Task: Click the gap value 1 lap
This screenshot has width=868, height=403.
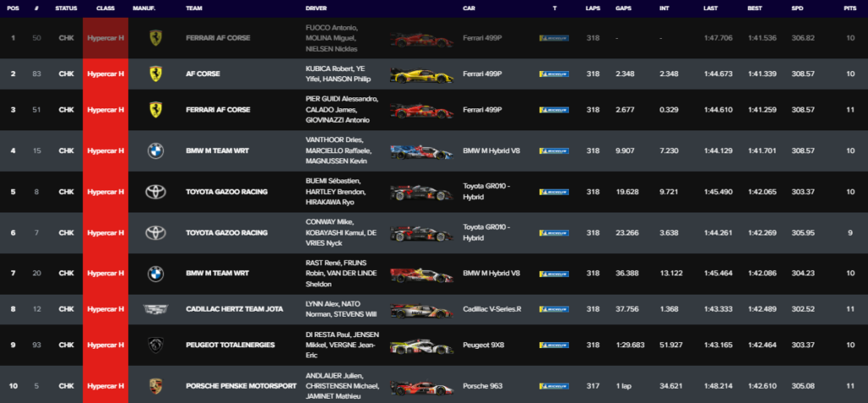Action: (x=623, y=386)
